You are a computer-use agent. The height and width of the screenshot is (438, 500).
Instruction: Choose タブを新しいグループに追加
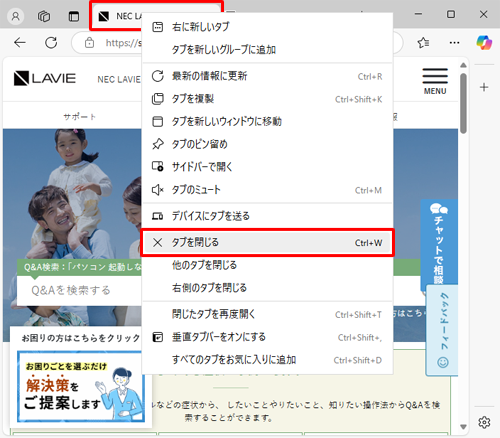(267, 50)
